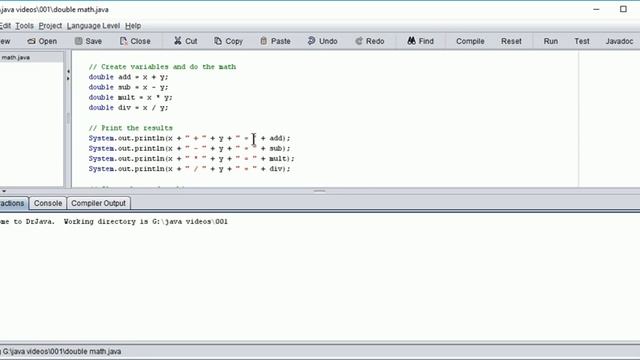Collapse editor pane with bottom-left arrow
Image resolution: width=640 pixels, height=360 pixels.
click(x=3, y=191)
